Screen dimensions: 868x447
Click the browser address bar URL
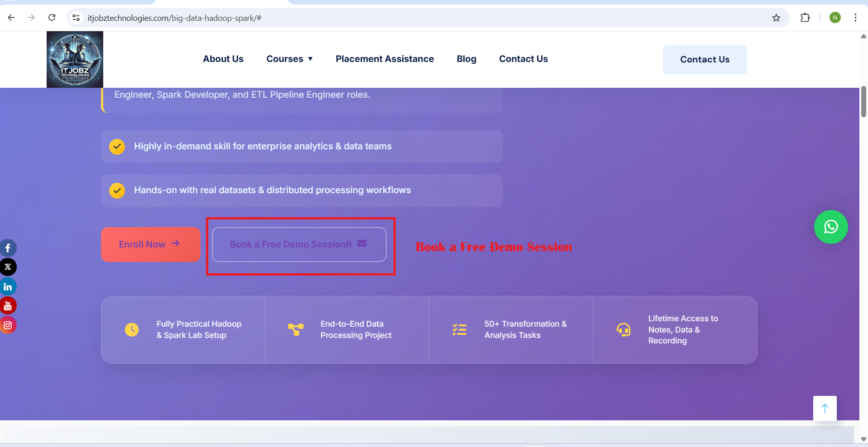(x=174, y=18)
